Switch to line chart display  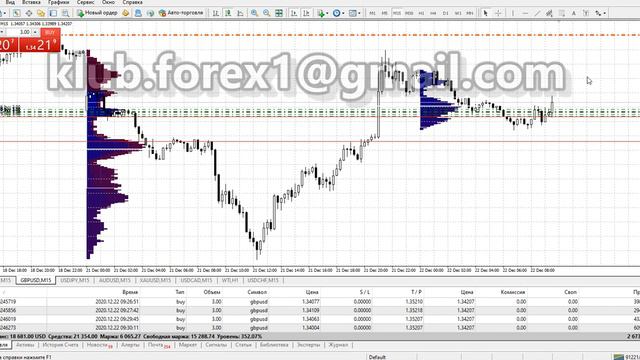click(240, 13)
